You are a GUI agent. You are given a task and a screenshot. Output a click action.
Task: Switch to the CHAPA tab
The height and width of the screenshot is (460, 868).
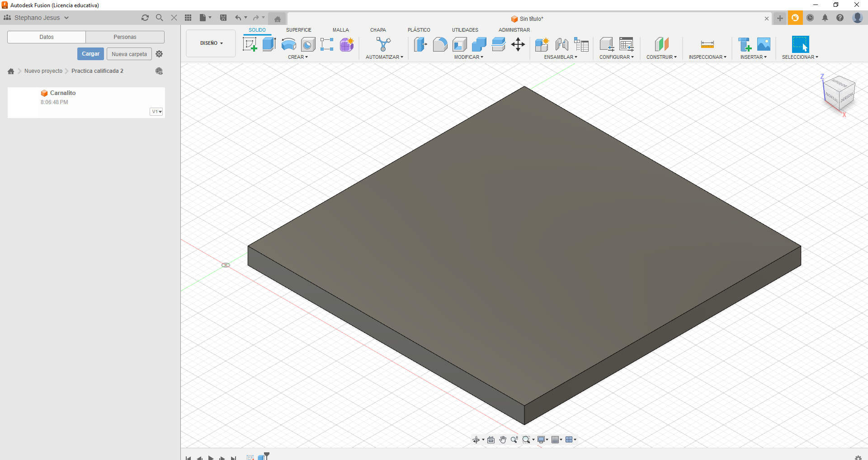pos(378,30)
